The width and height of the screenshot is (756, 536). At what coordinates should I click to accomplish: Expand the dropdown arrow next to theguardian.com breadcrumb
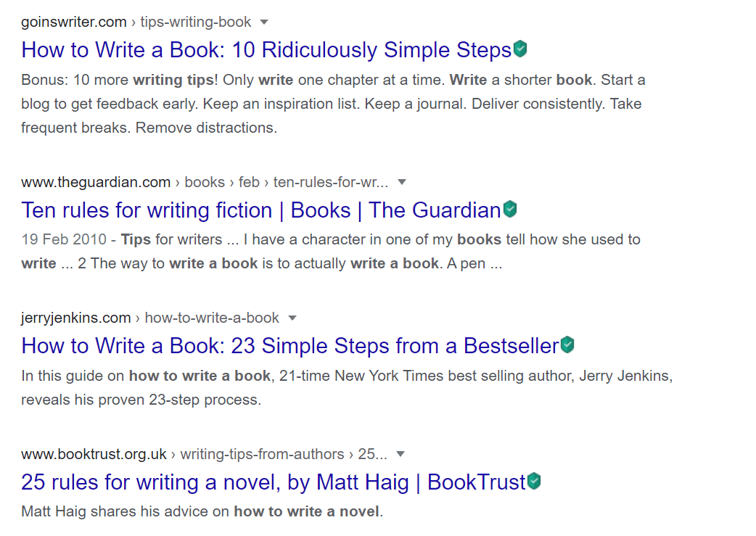(x=401, y=182)
